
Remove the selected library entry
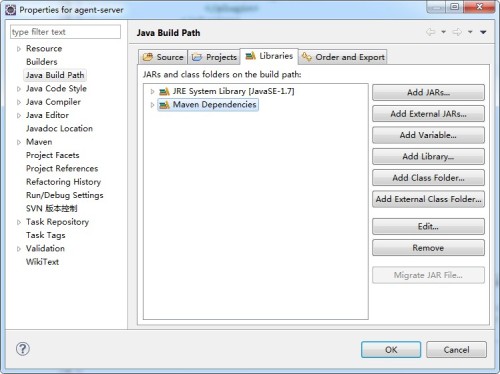click(x=428, y=248)
